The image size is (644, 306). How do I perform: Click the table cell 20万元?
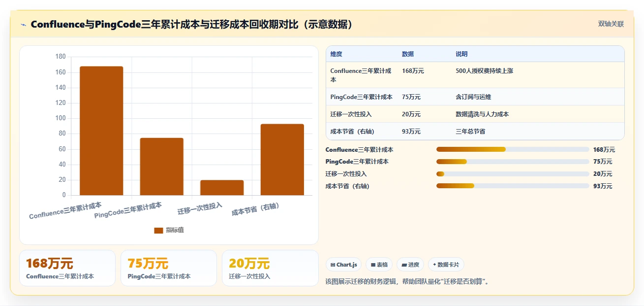(425, 114)
